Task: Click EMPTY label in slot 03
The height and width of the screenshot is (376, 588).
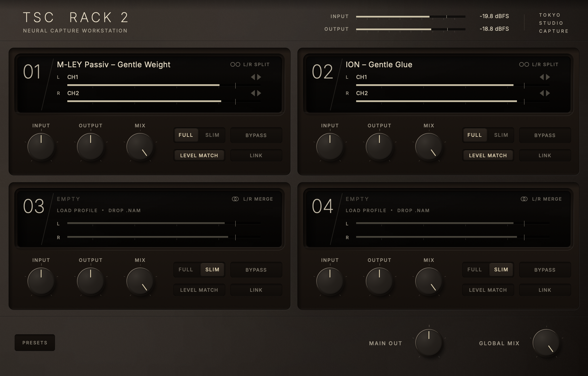Action: point(68,199)
